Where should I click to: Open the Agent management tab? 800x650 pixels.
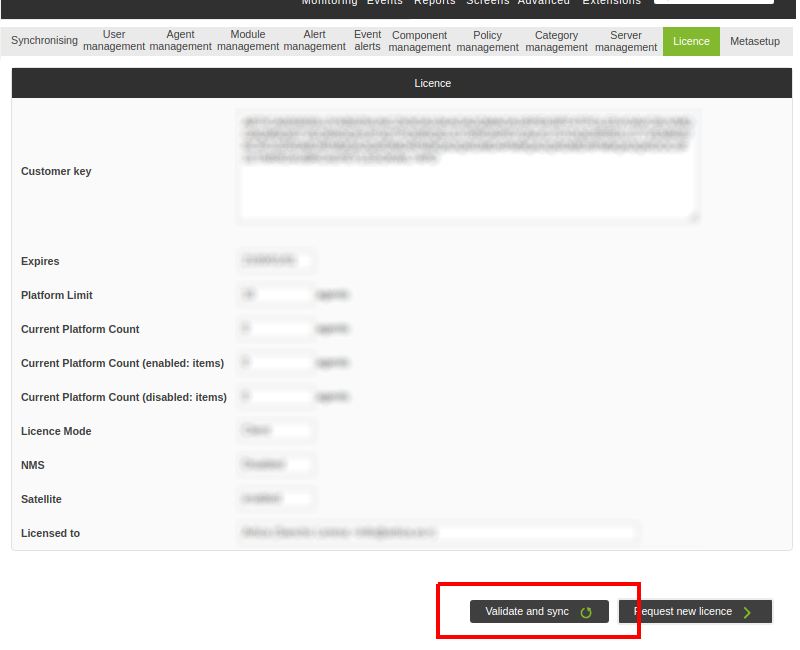180,41
